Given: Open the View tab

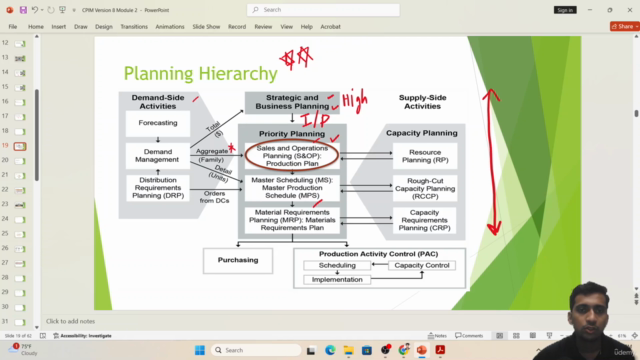Looking at the screenshot, I should pyautogui.click(x=287, y=27).
